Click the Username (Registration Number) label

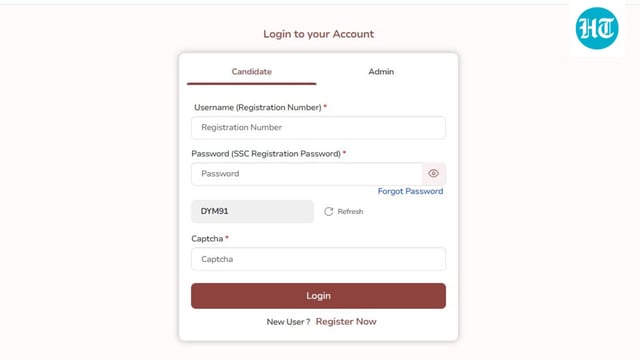[258, 107]
